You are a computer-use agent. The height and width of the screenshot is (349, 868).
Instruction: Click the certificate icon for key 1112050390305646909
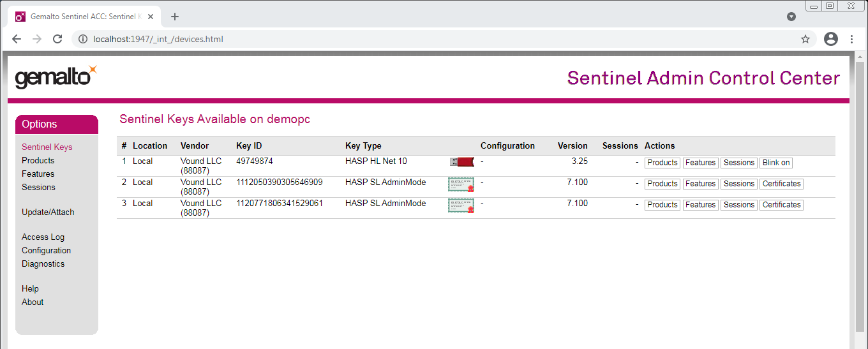pos(461,184)
